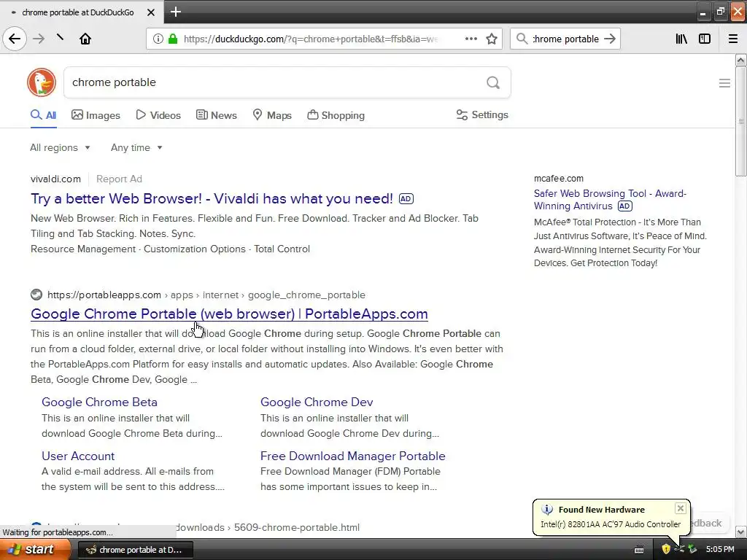Click the info icon in hardware balloon
Screen dimensions: 747x560
point(547,510)
